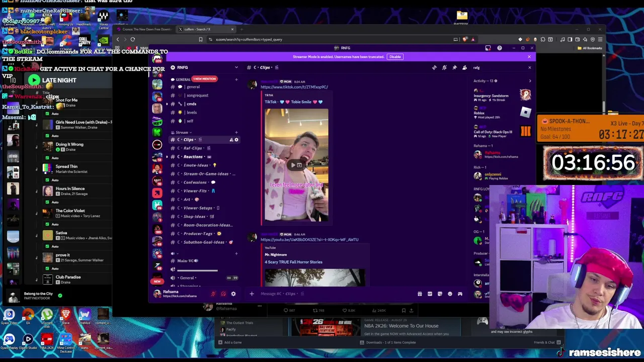Open the gift icon in message bar
The height and width of the screenshot is (362, 644).
click(x=420, y=294)
